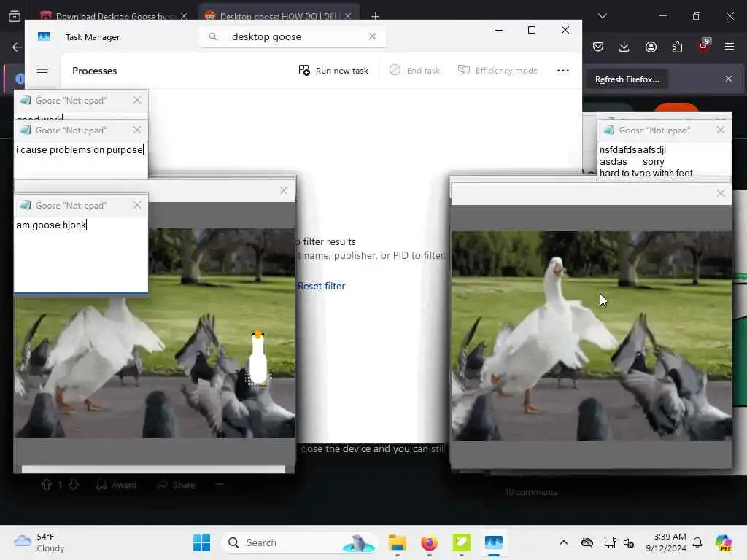Click text 'am goose hjonk' in Not-epad
The width and height of the screenshot is (747, 560).
click(51, 225)
